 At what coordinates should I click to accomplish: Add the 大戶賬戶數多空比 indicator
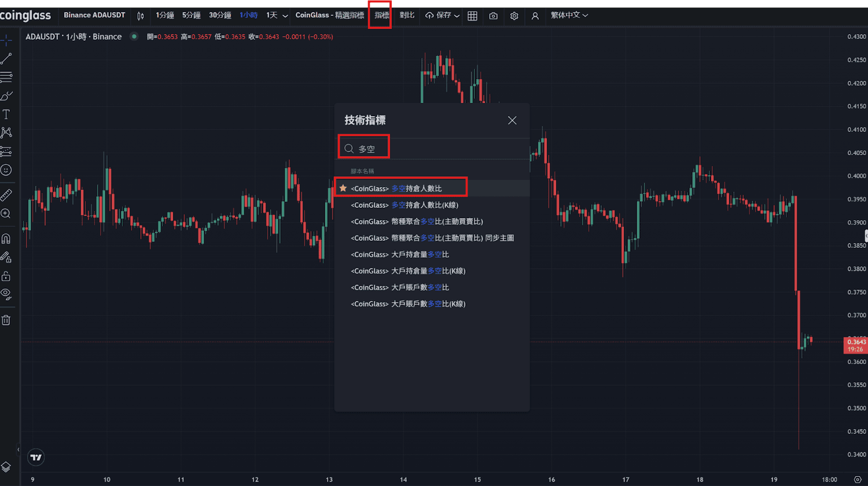(x=432, y=287)
